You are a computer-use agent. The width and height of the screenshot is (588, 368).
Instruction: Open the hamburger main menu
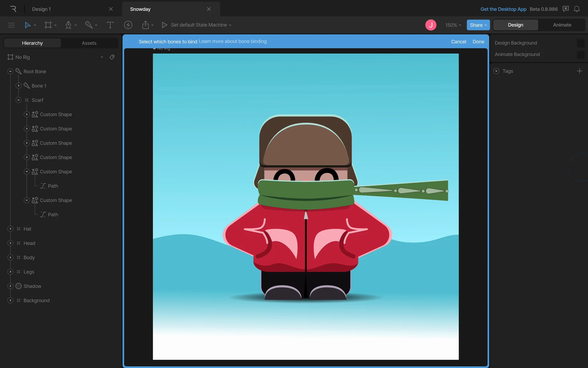pos(11,25)
